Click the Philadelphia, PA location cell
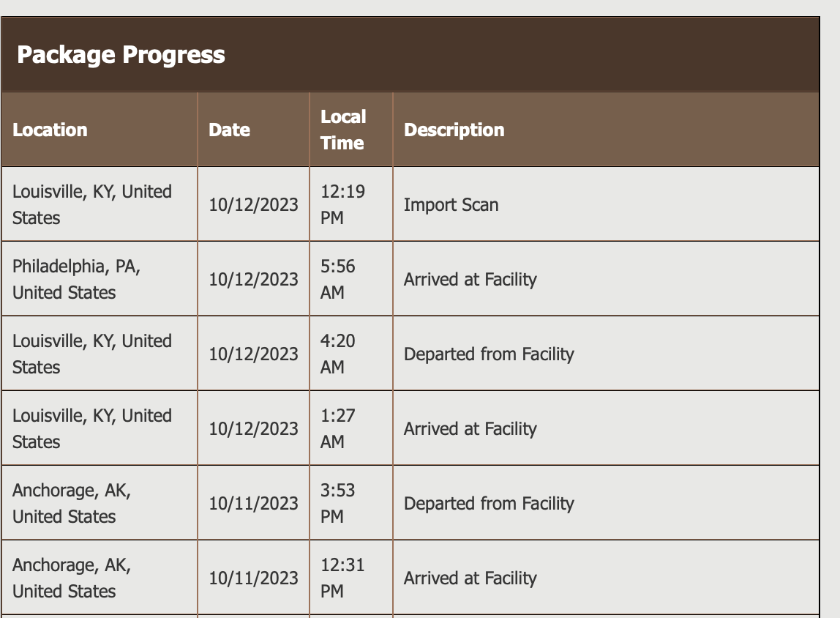 [76, 279]
